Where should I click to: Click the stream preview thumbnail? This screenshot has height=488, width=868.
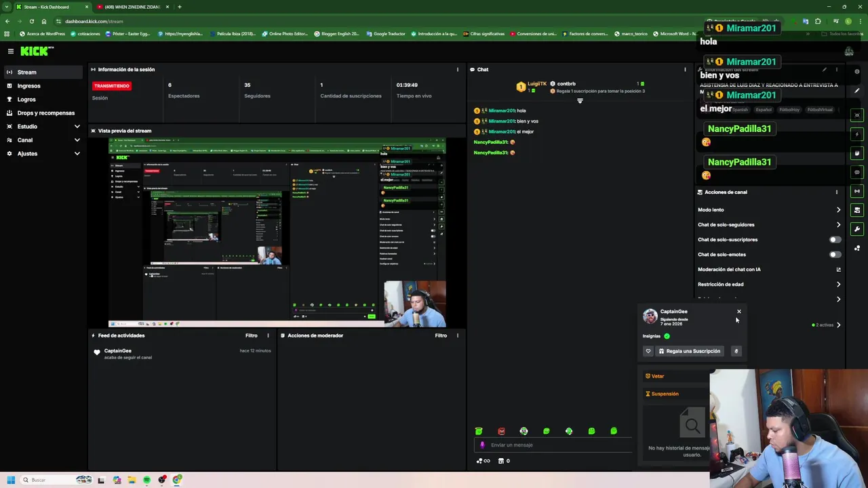pyautogui.click(x=277, y=232)
